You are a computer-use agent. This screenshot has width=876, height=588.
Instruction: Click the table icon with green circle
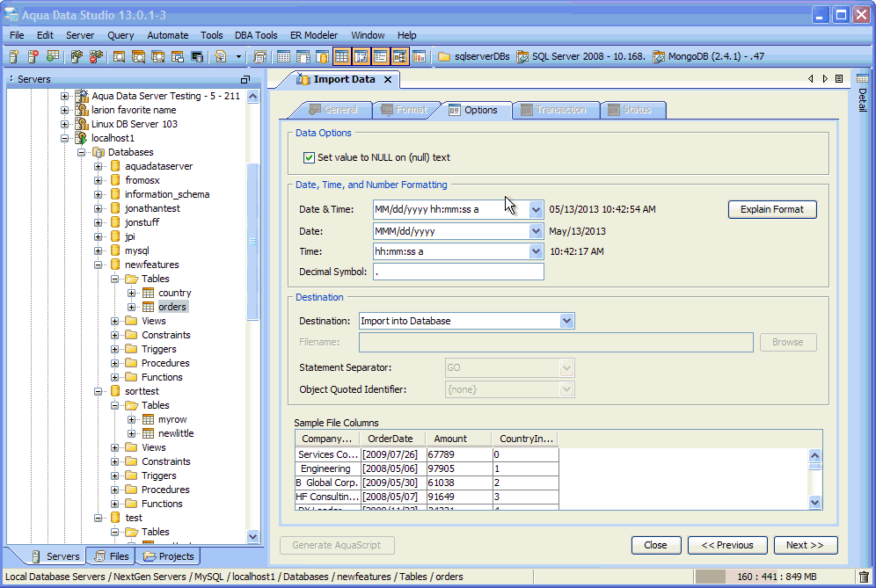pos(53,56)
